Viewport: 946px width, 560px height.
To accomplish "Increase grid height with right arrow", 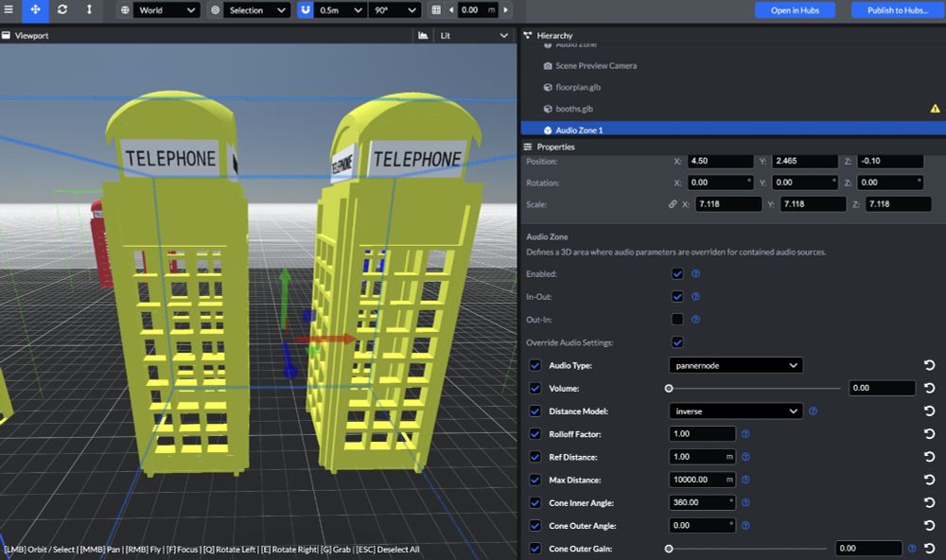I will [505, 10].
